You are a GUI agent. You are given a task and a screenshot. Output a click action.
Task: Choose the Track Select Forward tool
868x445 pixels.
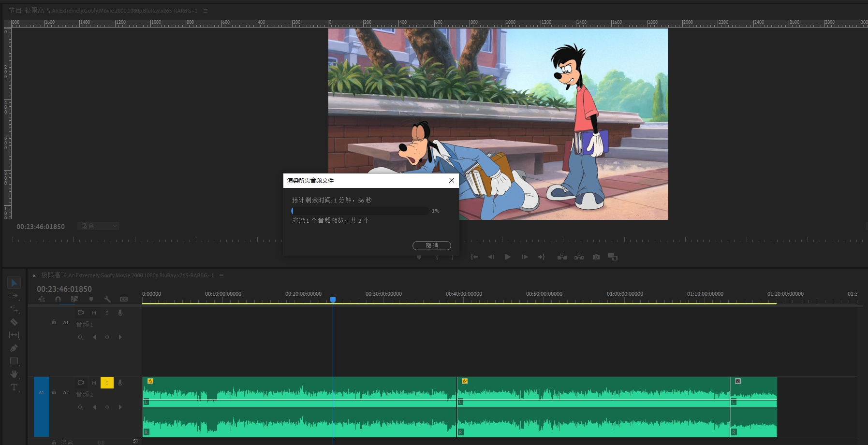pos(14,296)
